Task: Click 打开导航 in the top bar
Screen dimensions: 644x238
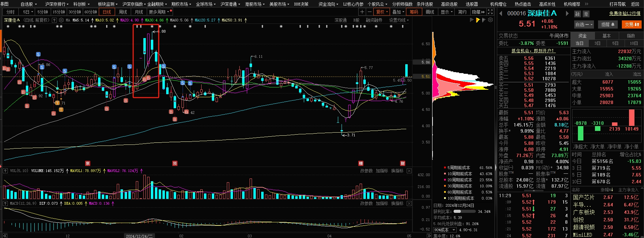Action: pyautogui.click(x=617, y=4)
